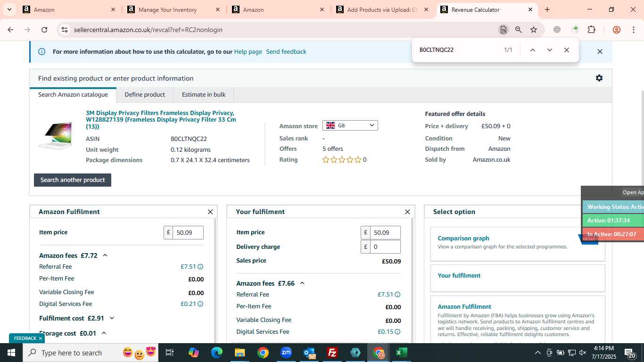
Task: Close the Amazon Fulfilment panel
Action: click(210, 212)
